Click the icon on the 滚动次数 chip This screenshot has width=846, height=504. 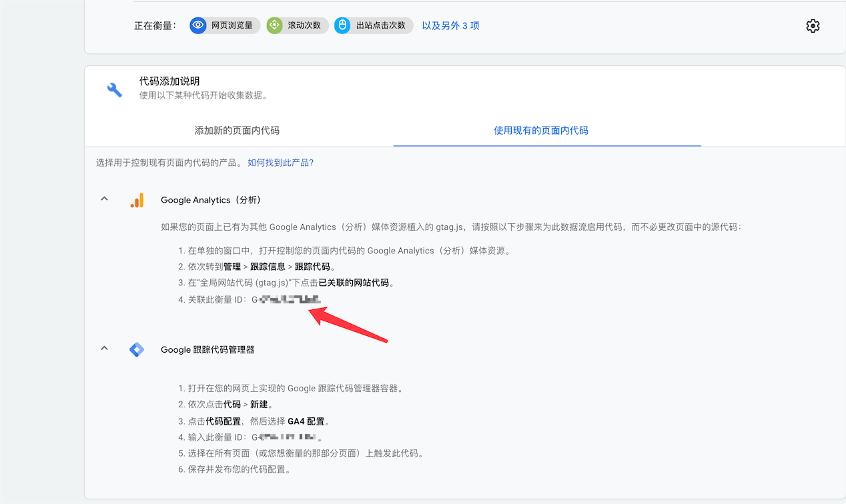[274, 25]
